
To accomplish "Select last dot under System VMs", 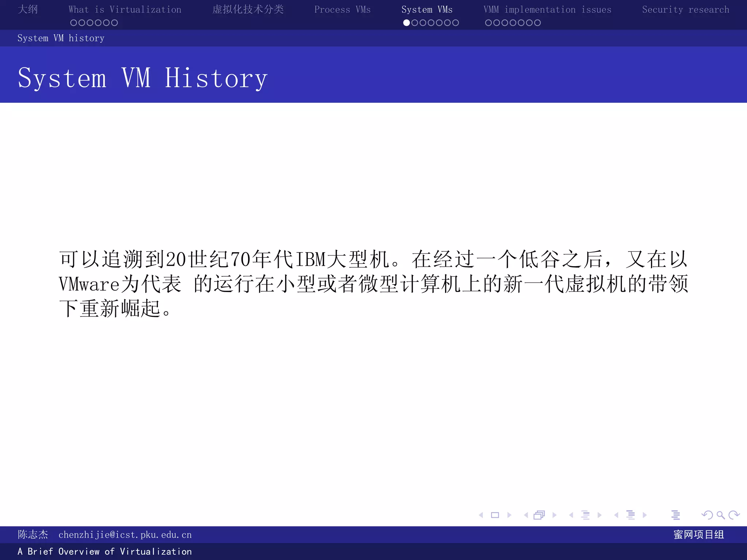I will [x=456, y=23].
